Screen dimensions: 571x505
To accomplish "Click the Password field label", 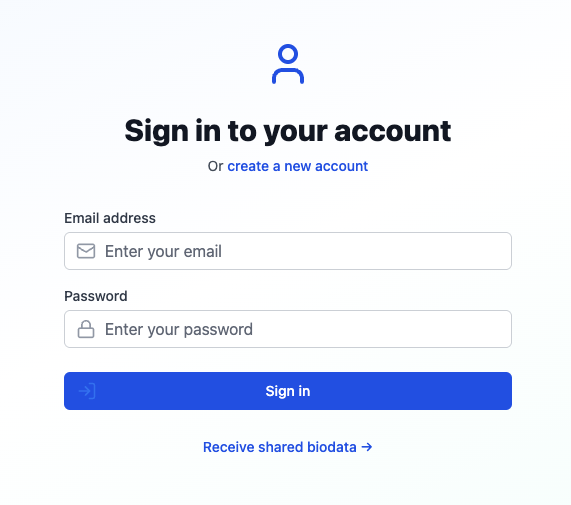I will tap(96, 296).
